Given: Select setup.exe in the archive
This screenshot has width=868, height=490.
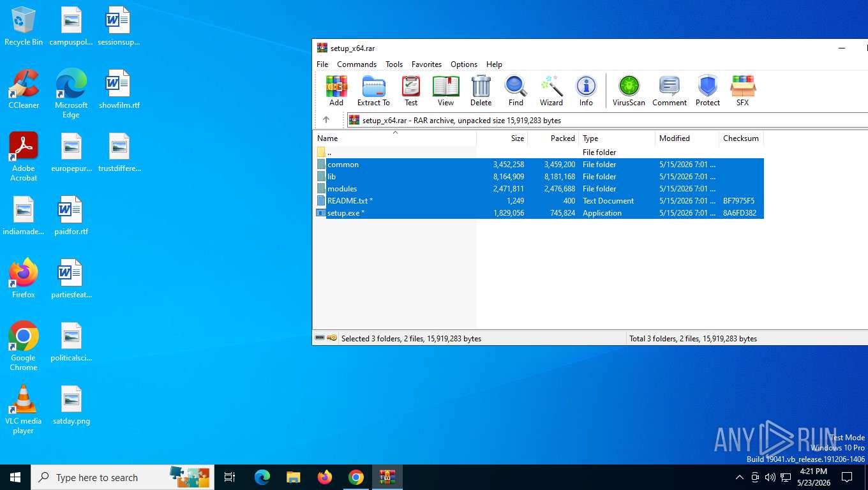Looking at the screenshot, I should point(539,213).
